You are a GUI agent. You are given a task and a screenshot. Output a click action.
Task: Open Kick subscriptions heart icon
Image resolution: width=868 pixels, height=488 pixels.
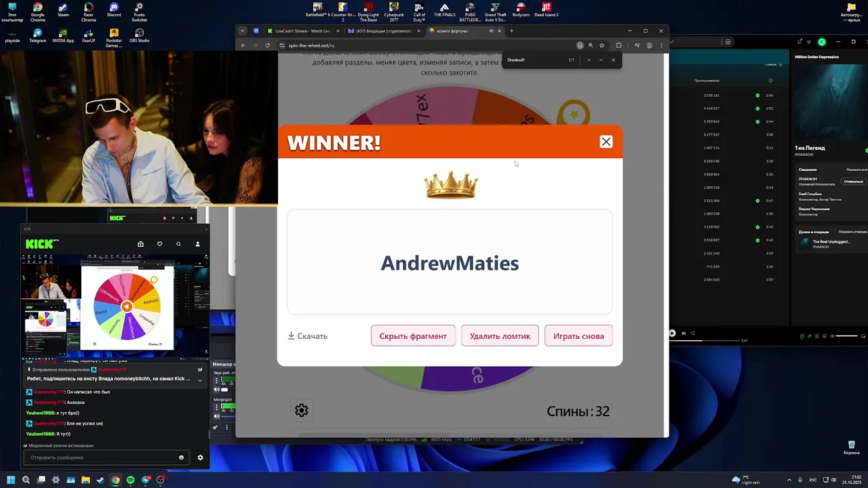click(159, 244)
